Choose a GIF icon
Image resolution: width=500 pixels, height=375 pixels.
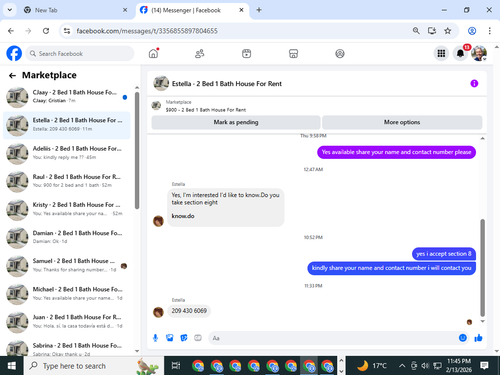click(198, 338)
